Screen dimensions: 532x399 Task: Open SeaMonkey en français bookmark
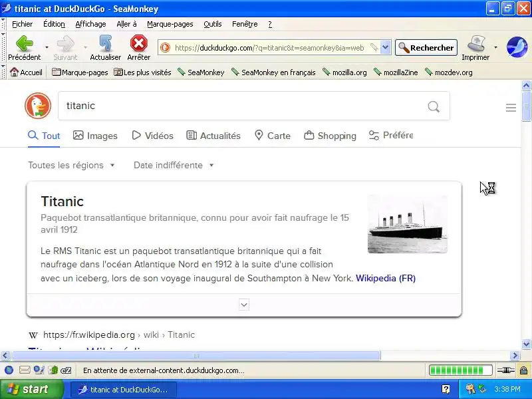(273, 72)
